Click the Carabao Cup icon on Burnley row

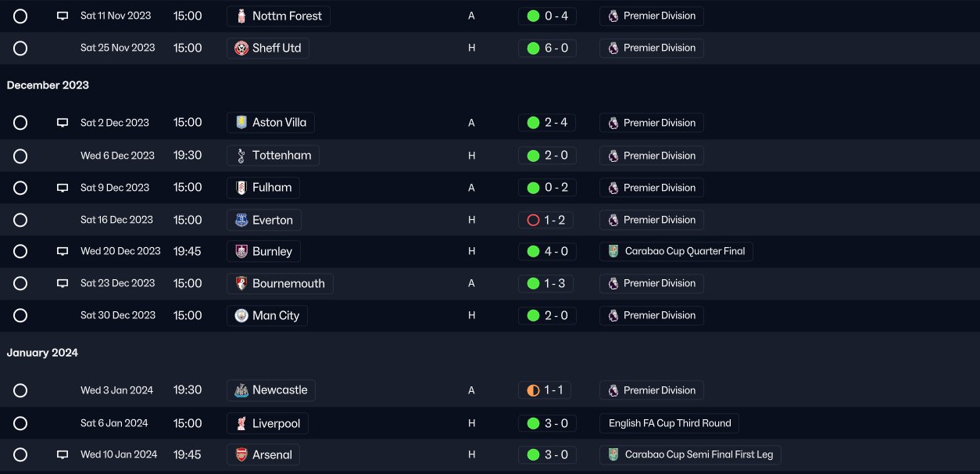(613, 252)
